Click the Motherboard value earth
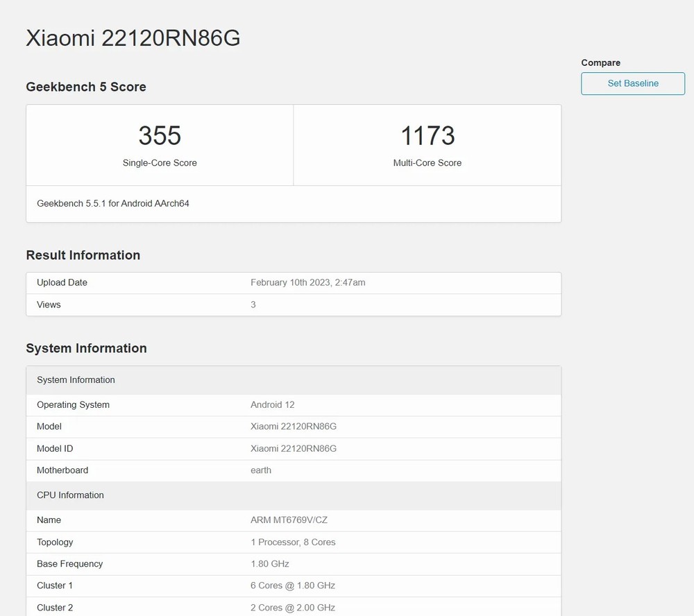694x616 pixels. tap(261, 470)
